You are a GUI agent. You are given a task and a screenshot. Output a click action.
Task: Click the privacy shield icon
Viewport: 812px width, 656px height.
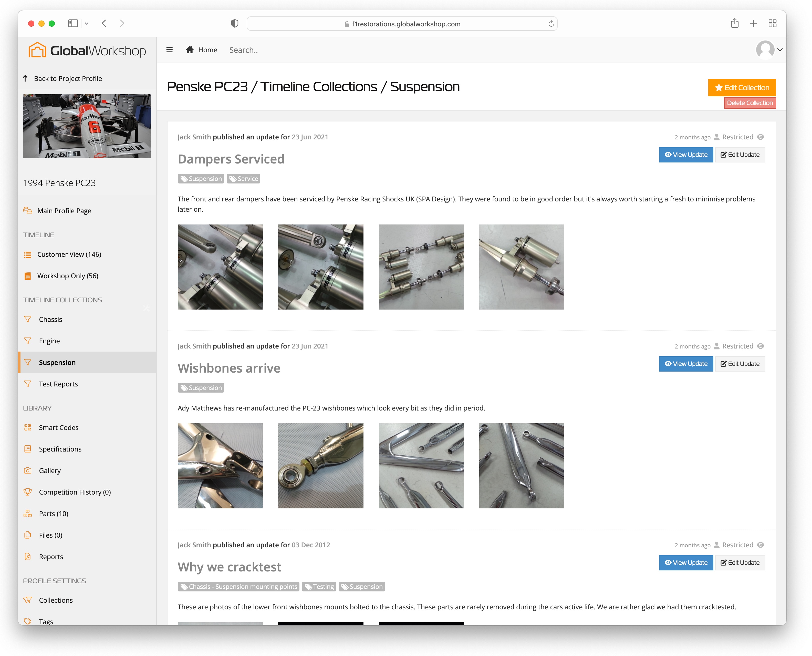pos(235,23)
